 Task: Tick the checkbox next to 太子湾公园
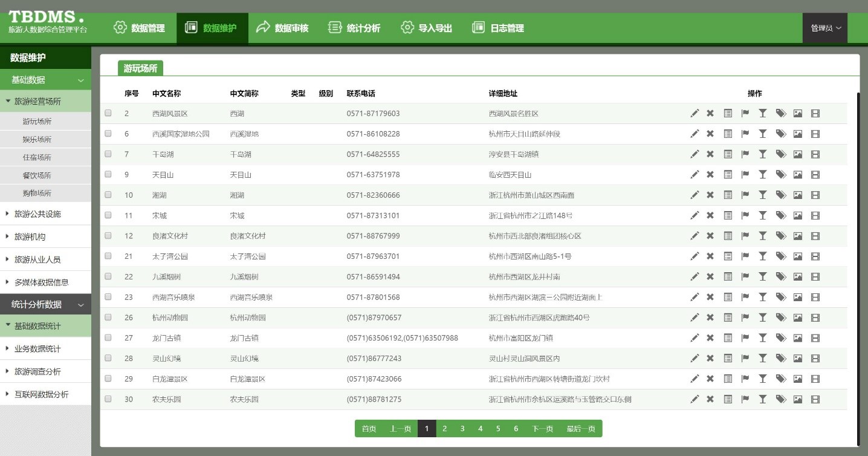108,256
